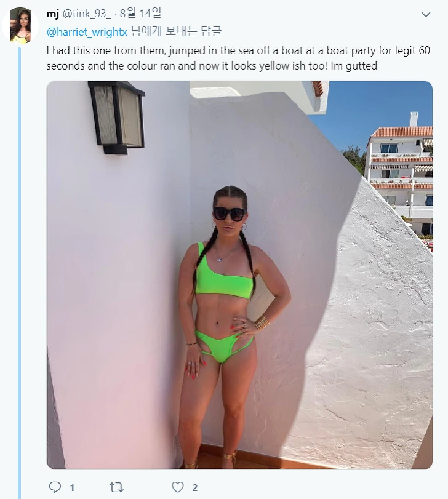Click the 님에게 보내는 답글 reply label
This screenshot has height=499, width=448.
pos(176,31)
